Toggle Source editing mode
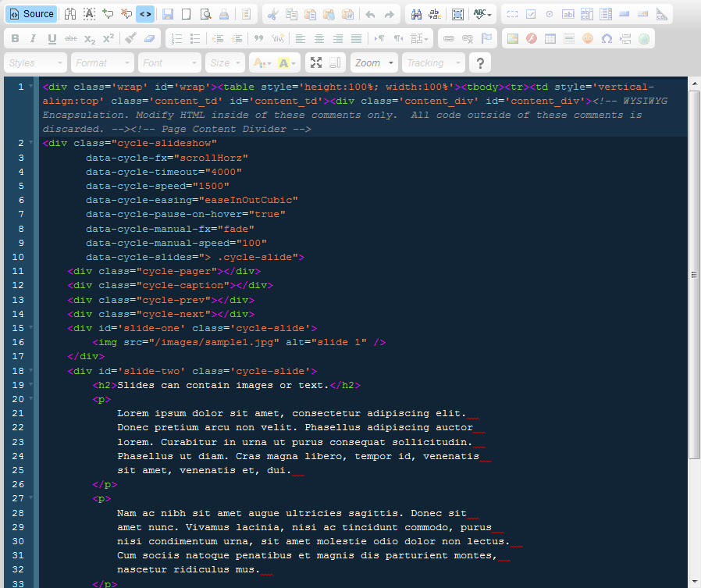 [x=31, y=14]
